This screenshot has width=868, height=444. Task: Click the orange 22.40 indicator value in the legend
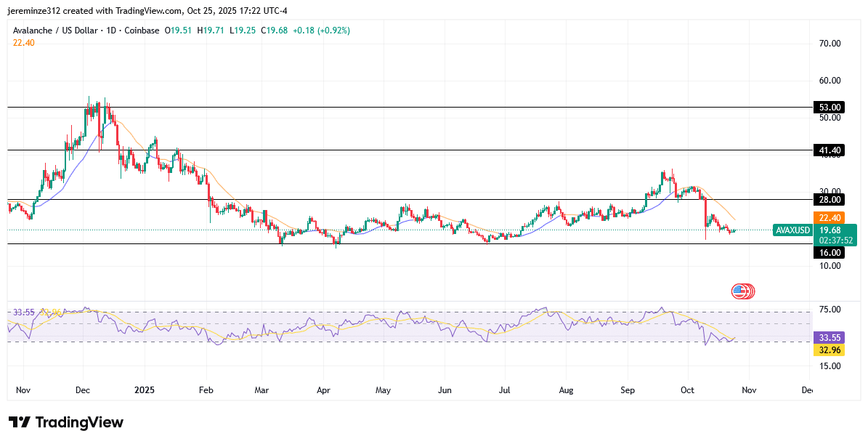click(x=24, y=43)
